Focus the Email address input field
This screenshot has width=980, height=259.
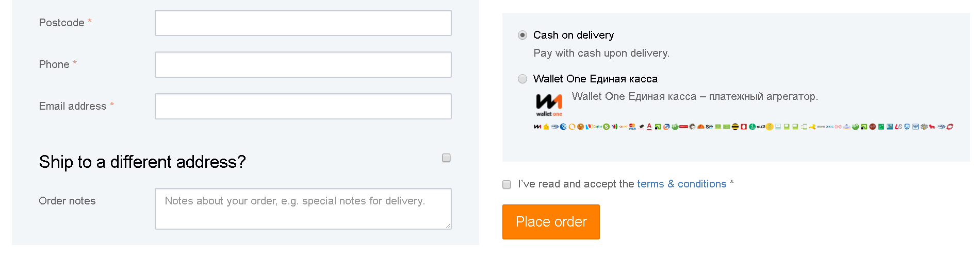coord(303,106)
